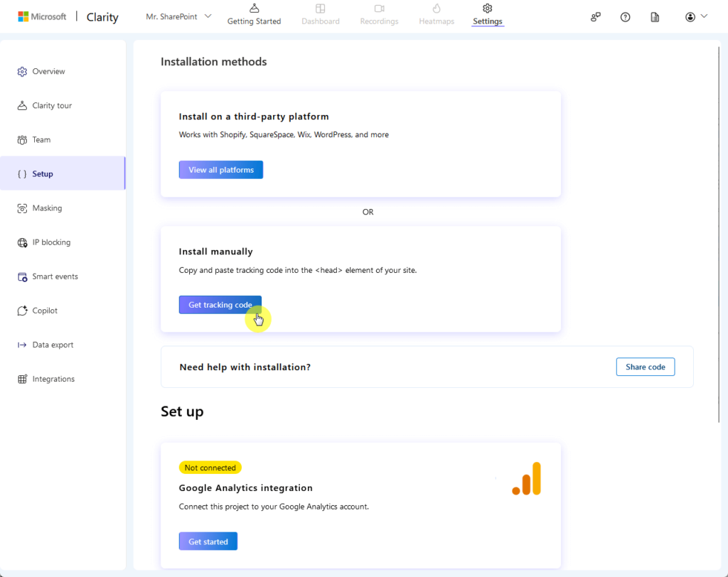The width and height of the screenshot is (728, 577).
Task: Click the Masking icon in sidebar
Action: 22,208
